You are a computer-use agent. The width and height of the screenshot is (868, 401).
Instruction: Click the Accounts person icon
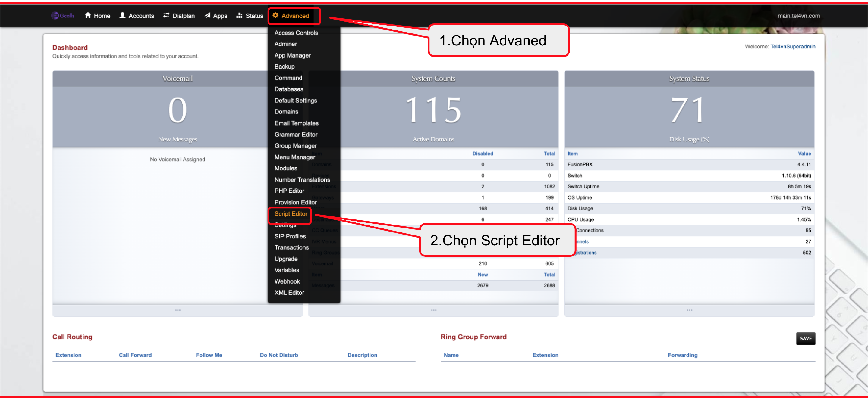tap(123, 15)
